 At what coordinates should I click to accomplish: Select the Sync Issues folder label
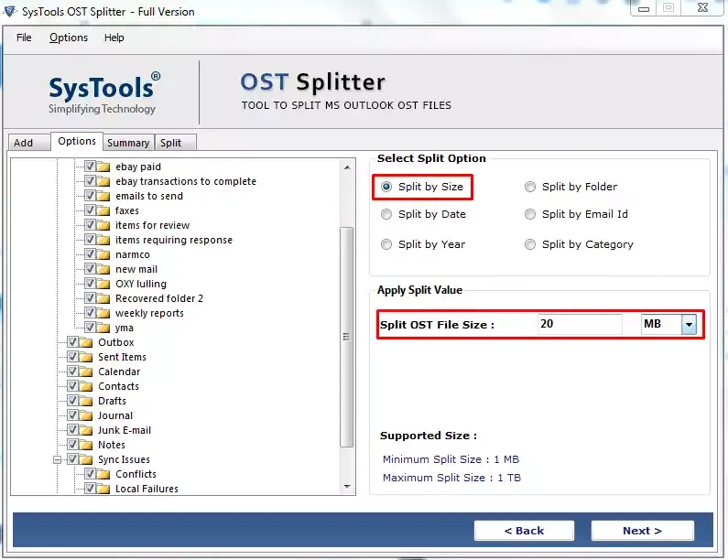tap(124, 459)
